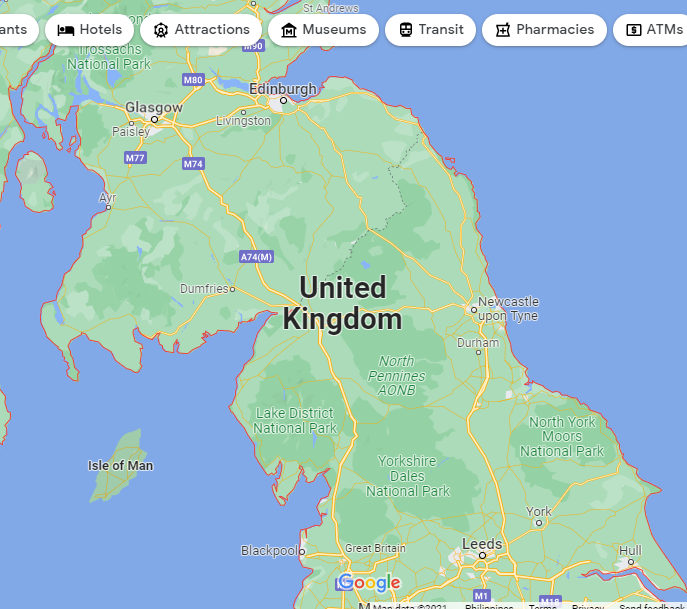Click the Edinburgh city label
The height and width of the screenshot is (609, 687).
pyautogui.click(x=283, y=89)
